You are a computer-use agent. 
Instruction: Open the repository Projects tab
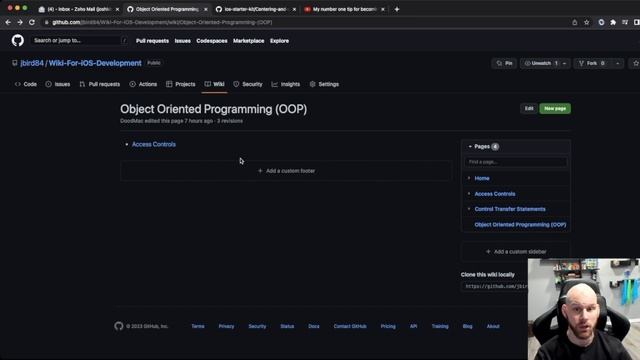181,84
